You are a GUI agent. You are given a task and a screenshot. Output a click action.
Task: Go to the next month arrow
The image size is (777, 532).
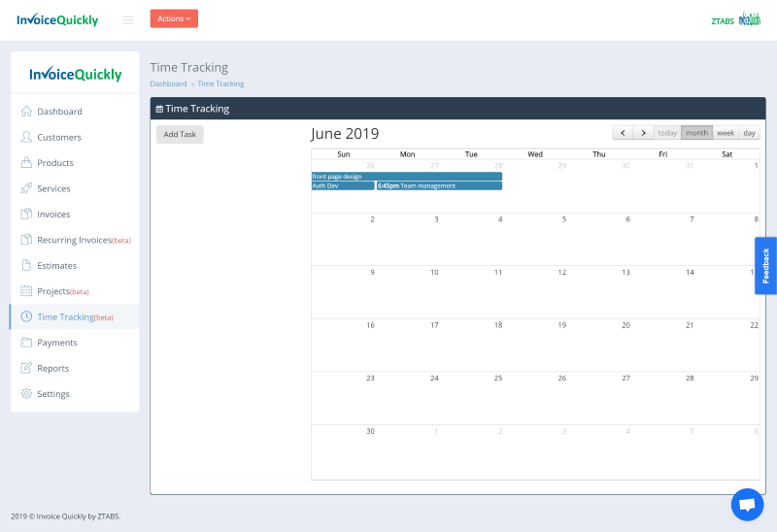pos(643,133)
